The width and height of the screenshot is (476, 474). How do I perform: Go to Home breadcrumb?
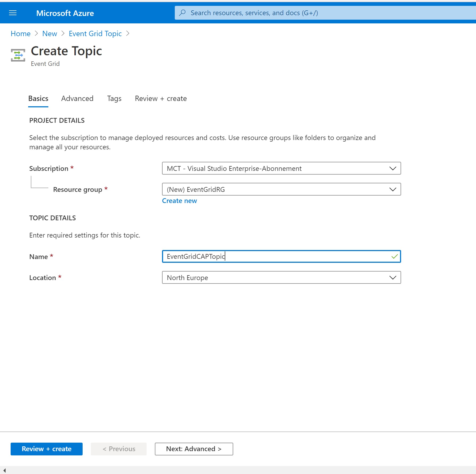point(20,34)
